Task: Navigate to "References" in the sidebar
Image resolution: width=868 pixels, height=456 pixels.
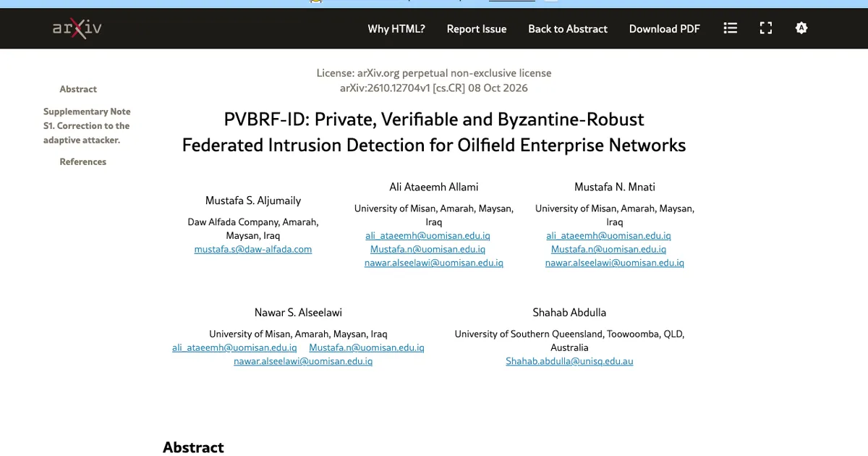Action: click(x=83, y=162)
